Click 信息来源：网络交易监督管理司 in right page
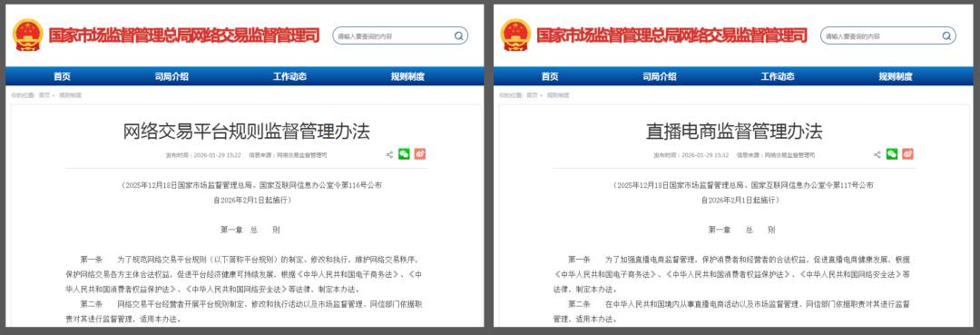Viewport: 980px width, 335px height. (x=776, y=155)
